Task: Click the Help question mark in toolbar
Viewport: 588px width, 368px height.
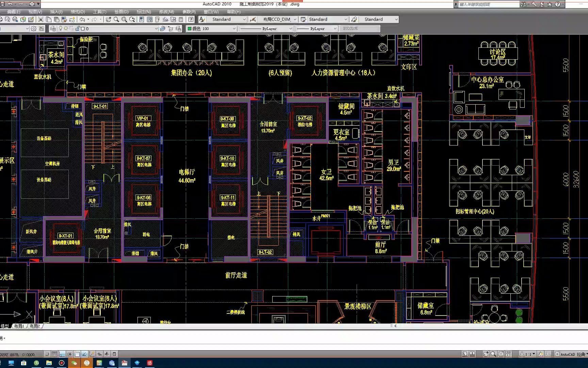Action: pyautogui.click(x=191, y=19)
